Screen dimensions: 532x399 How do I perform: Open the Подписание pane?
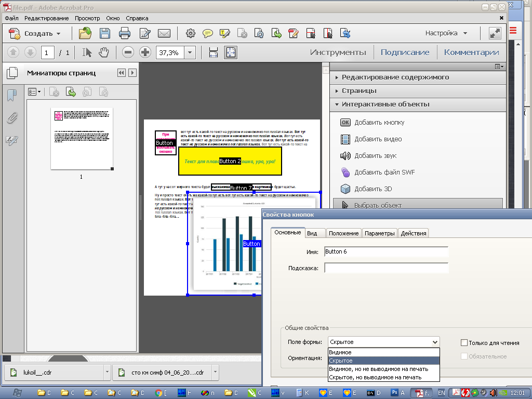pos(405,52)
